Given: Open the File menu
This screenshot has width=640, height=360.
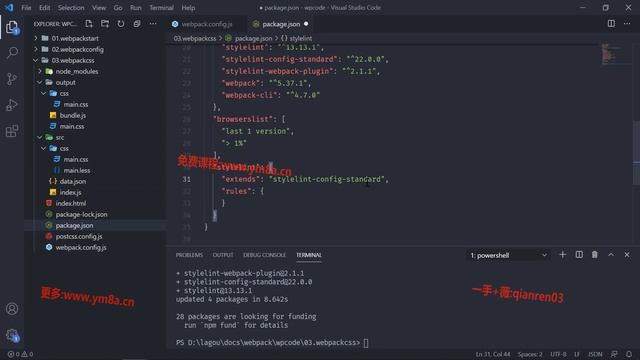Looking at the screenshot, I should pyautogui.click(x=26, y=8).
